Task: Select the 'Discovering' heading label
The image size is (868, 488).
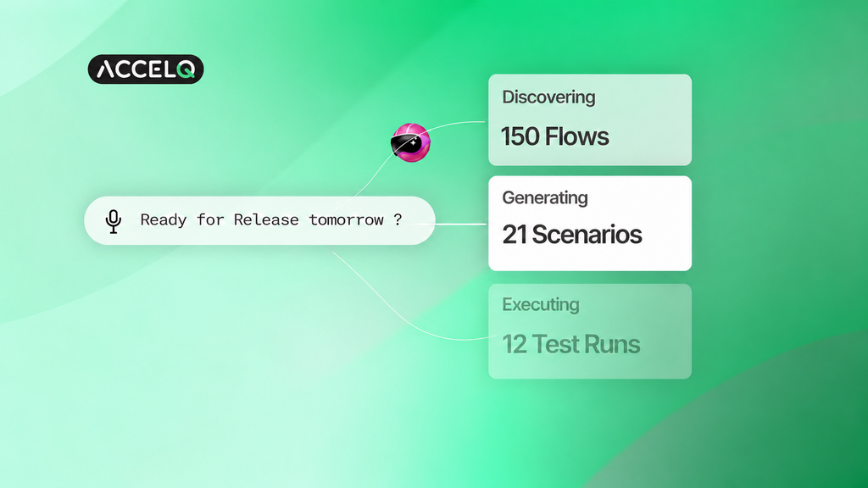Action: click(x=548, y=97)
